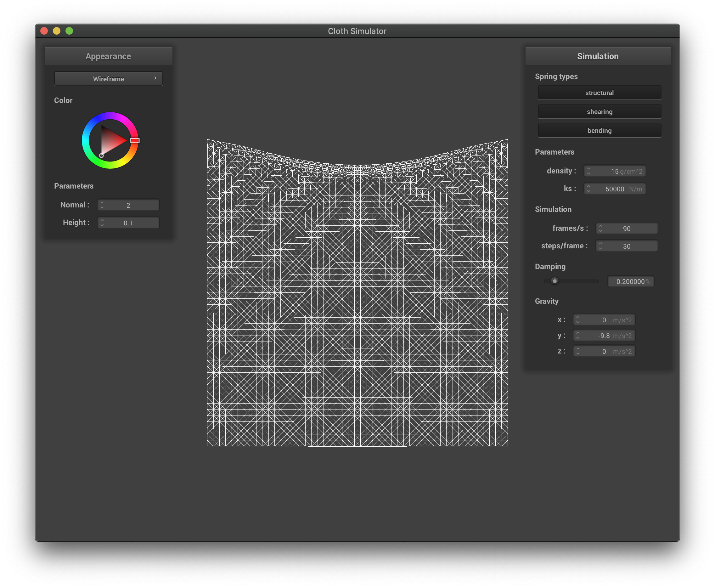Click the steps/frame spinner arrows
Viewport: 715px width, 588px height.
pyautogui.click(x=600, y=246)
